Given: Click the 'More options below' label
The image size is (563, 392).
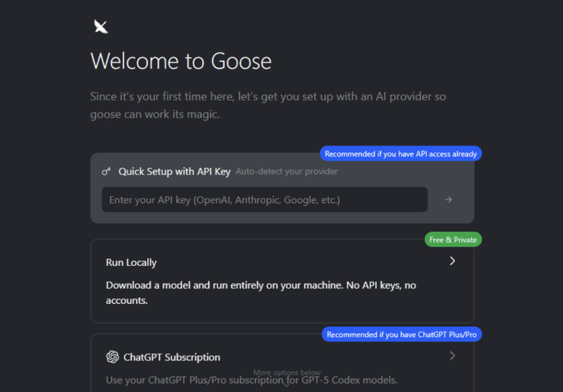Looking at the screenshot, I should tap(287, 373).
